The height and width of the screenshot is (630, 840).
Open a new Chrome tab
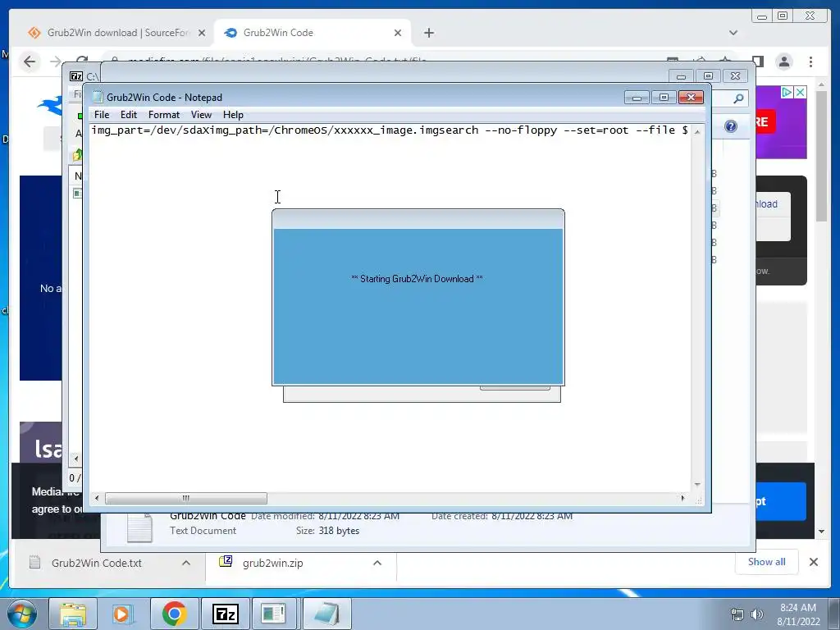point(428,33)
